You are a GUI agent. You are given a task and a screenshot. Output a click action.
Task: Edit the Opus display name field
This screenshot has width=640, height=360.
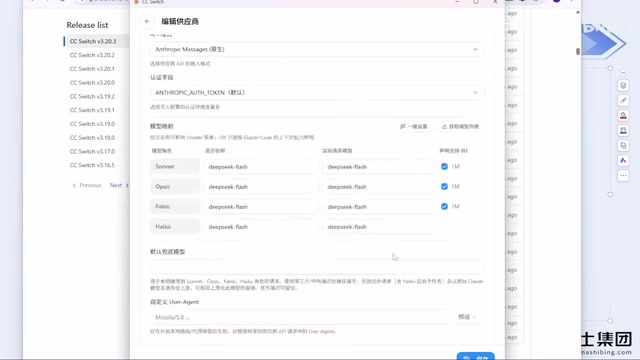(261, 187)
